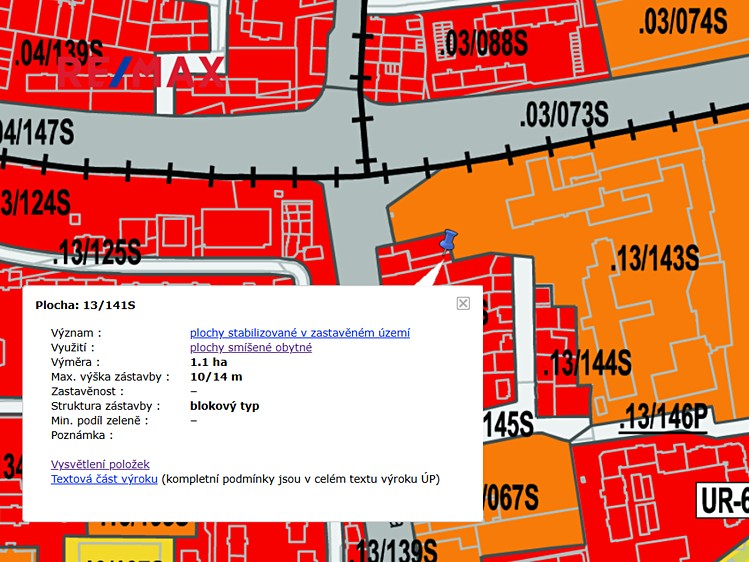This screenshot has width=749, height=562.
Task: Click the boxed UR-6 map label
Action: click(723, 500)
